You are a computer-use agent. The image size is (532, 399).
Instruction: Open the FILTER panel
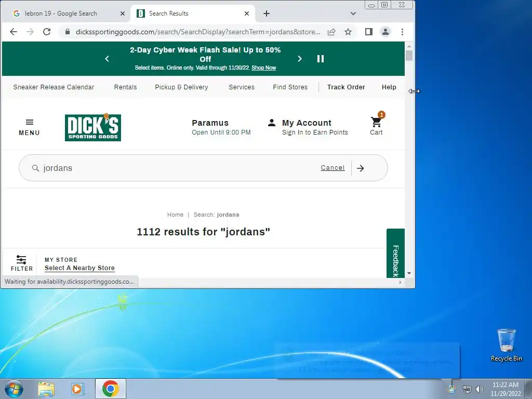click(x=22, y=263)
